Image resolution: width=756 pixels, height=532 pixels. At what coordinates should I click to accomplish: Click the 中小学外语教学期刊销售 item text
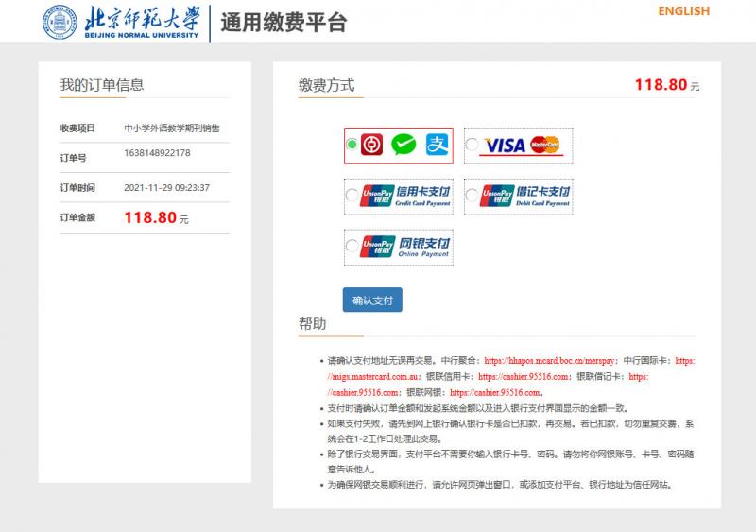172,129
